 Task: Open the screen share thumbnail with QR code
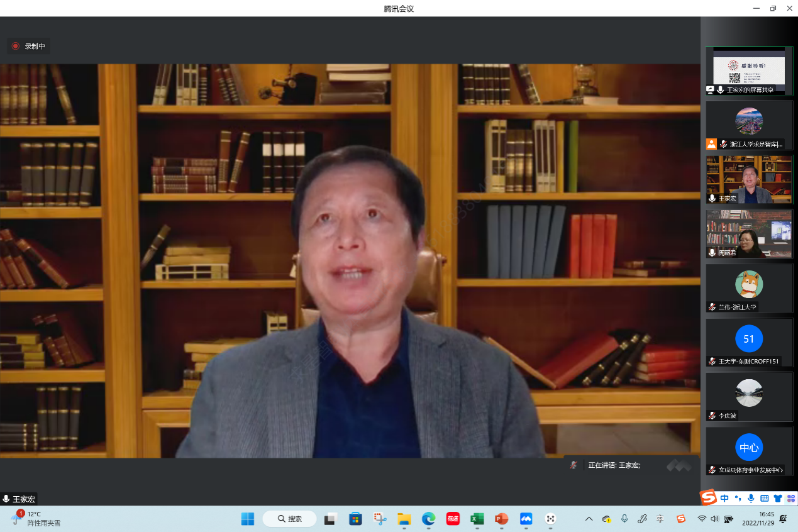coord(749,70)
